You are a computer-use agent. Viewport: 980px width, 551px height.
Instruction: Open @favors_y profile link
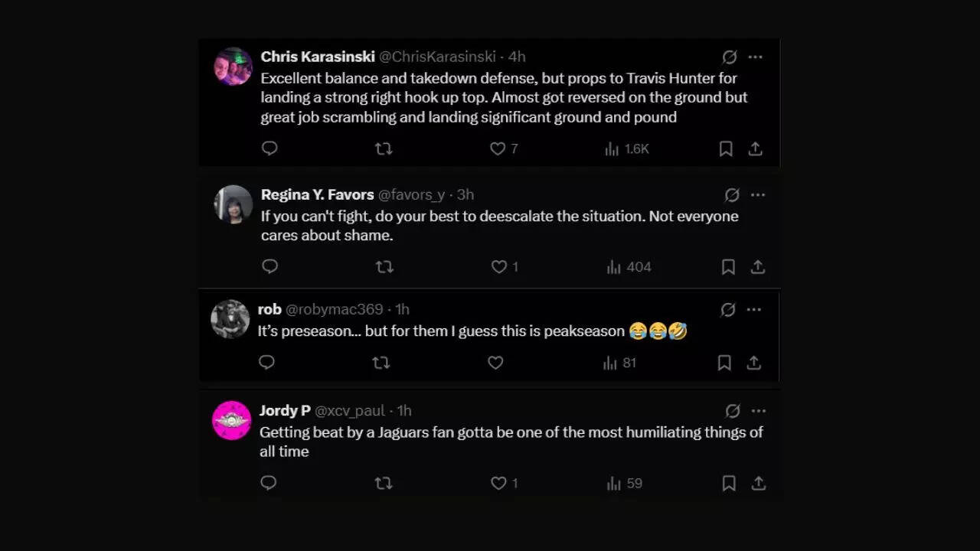pos(411,194)
